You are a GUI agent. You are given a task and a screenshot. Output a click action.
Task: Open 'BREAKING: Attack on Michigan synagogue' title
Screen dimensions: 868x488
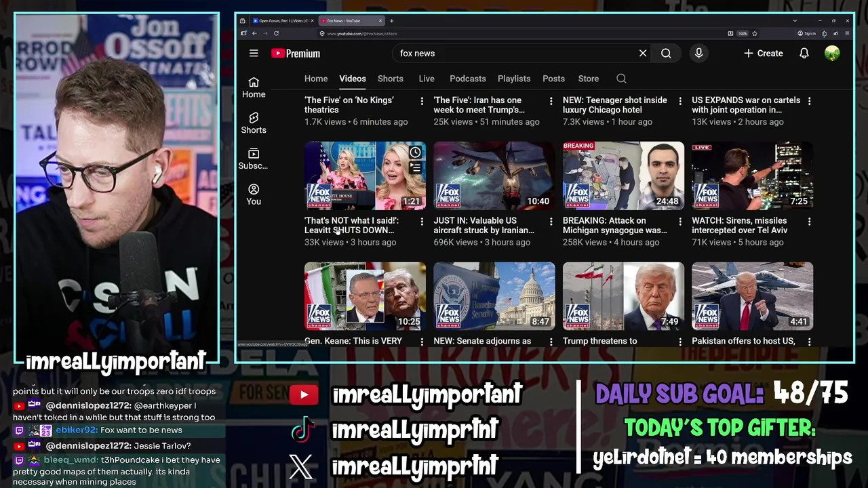point(614,225)
